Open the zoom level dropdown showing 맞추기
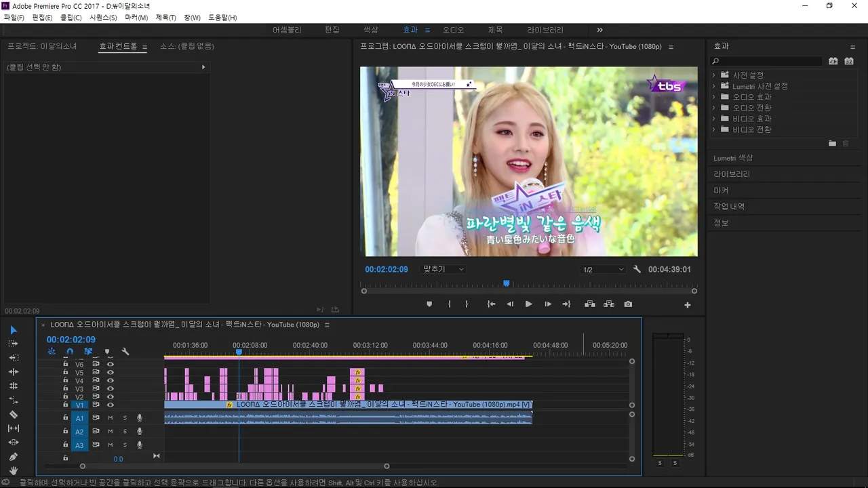 [443, 269]
